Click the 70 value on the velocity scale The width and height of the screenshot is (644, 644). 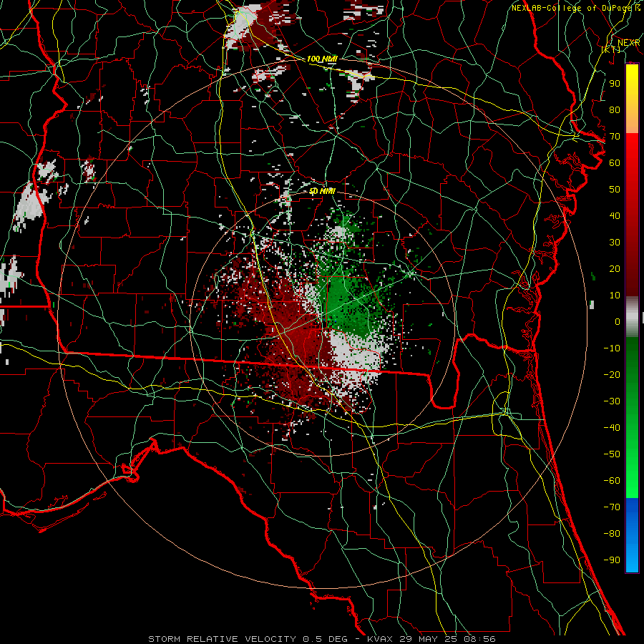click(x=615, y=137)
